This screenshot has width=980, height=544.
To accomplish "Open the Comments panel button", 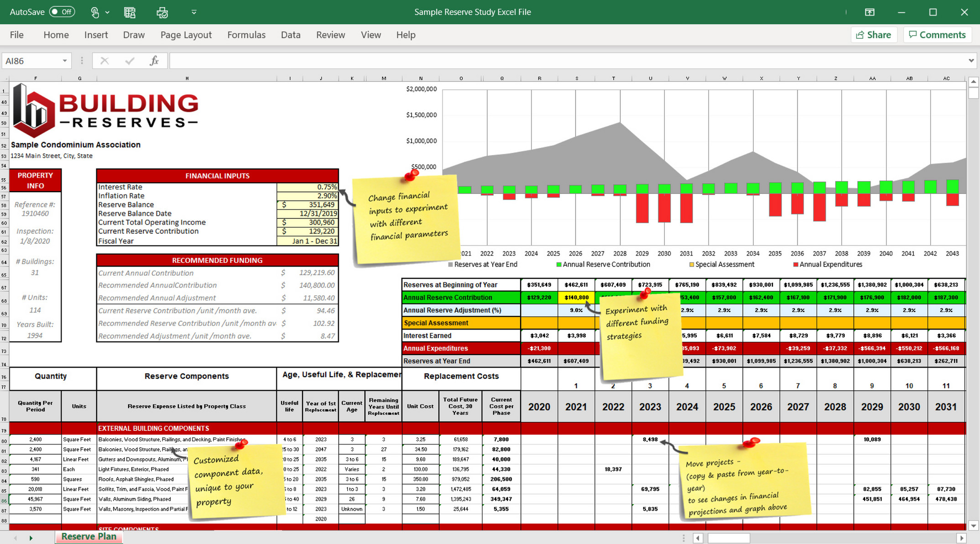I will point(937,35).
